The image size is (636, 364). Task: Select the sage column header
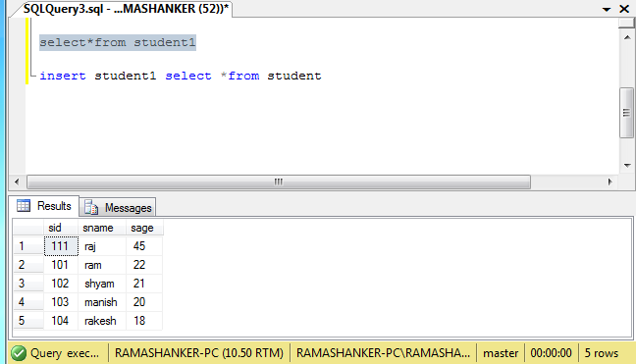click(x=144, y=228)
